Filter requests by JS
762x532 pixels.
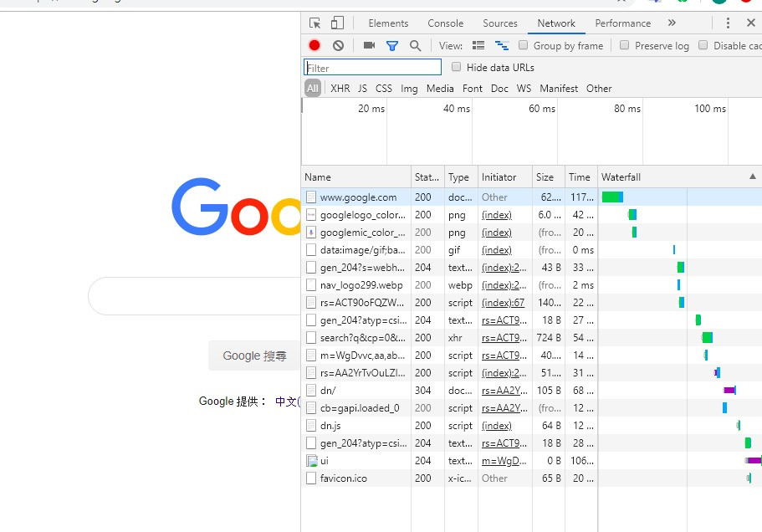click(x=362, y=89)
